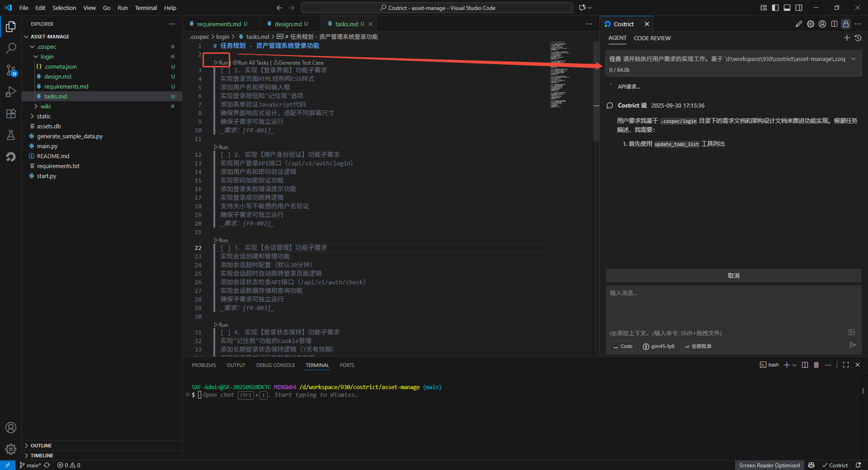Open Costrict settings gear in panel header
This screenshot has height=470, width=868.
pos(811,24)
